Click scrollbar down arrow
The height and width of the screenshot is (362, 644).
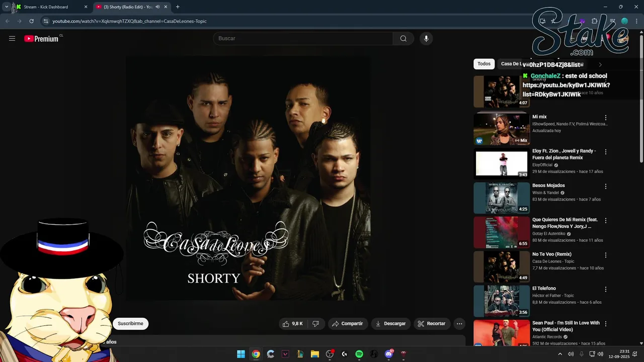(641, 343)
